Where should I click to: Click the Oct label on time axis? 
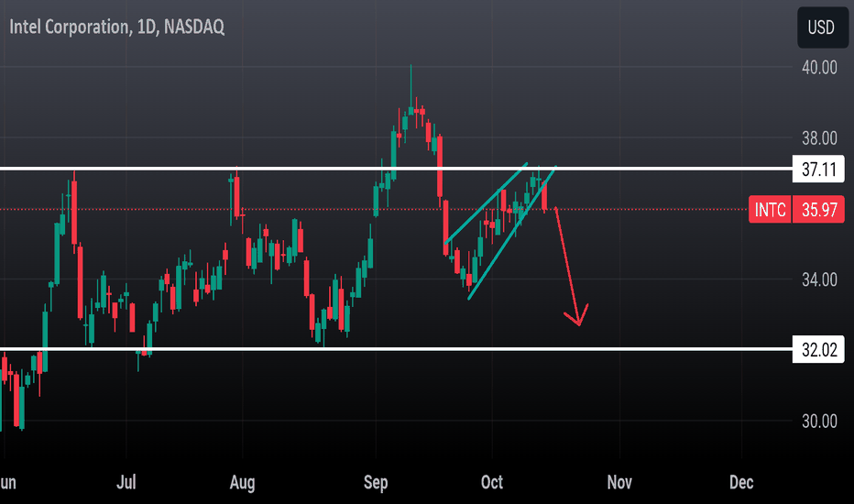492,482
